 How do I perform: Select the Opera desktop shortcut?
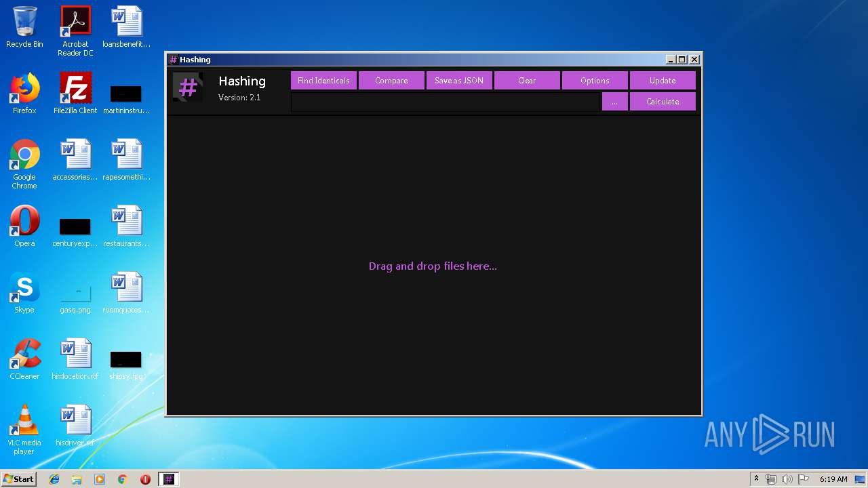[24, 226]
